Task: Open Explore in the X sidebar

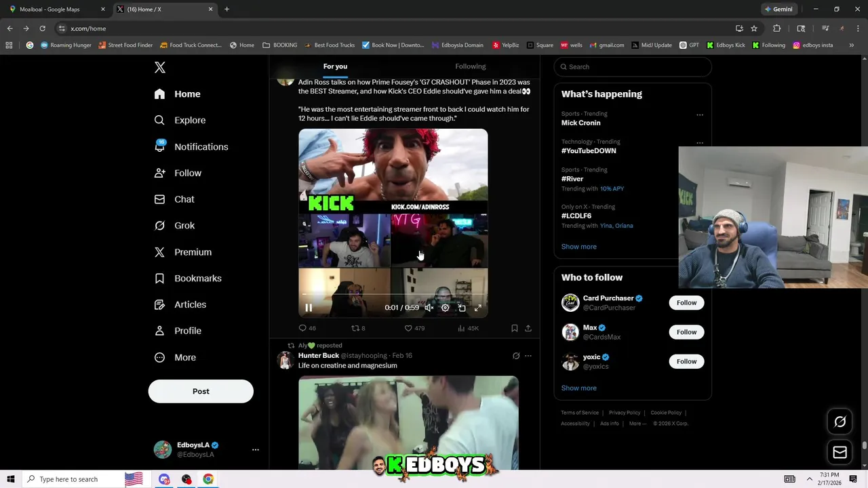Action: 180,120
